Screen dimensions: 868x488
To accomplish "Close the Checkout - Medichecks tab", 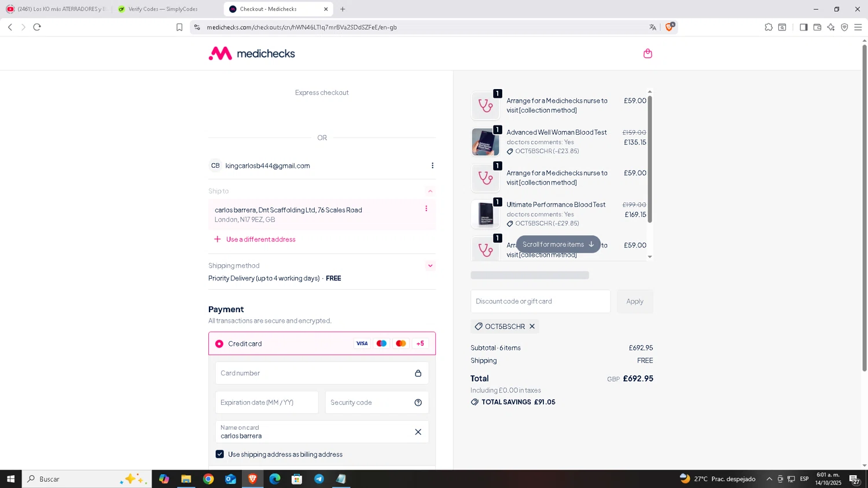I will [326, 9].
